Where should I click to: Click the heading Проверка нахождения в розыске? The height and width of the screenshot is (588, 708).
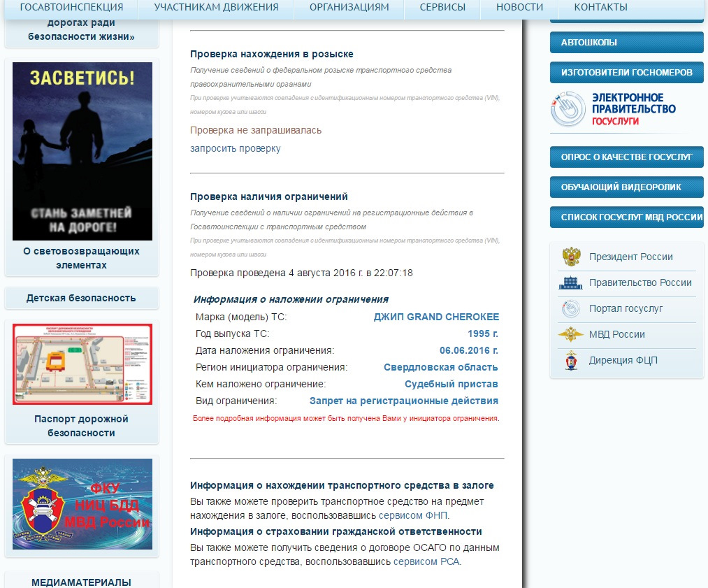click(272, 54)
